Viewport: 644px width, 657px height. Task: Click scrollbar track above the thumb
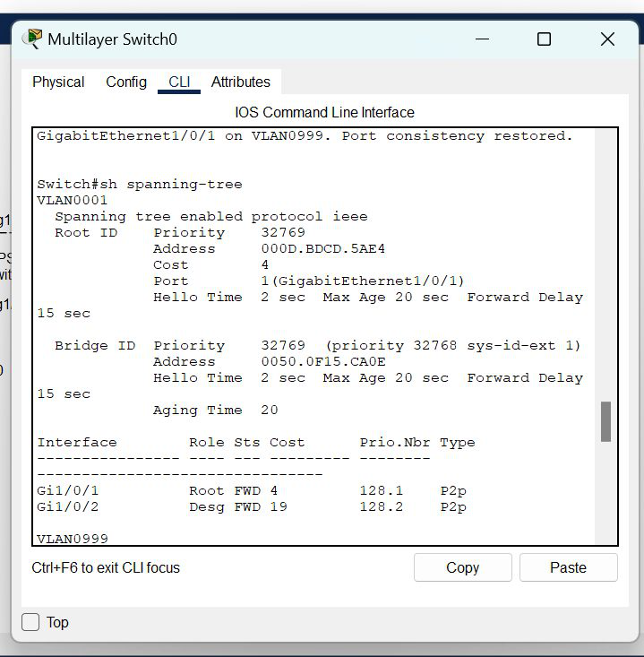(605, 269)
